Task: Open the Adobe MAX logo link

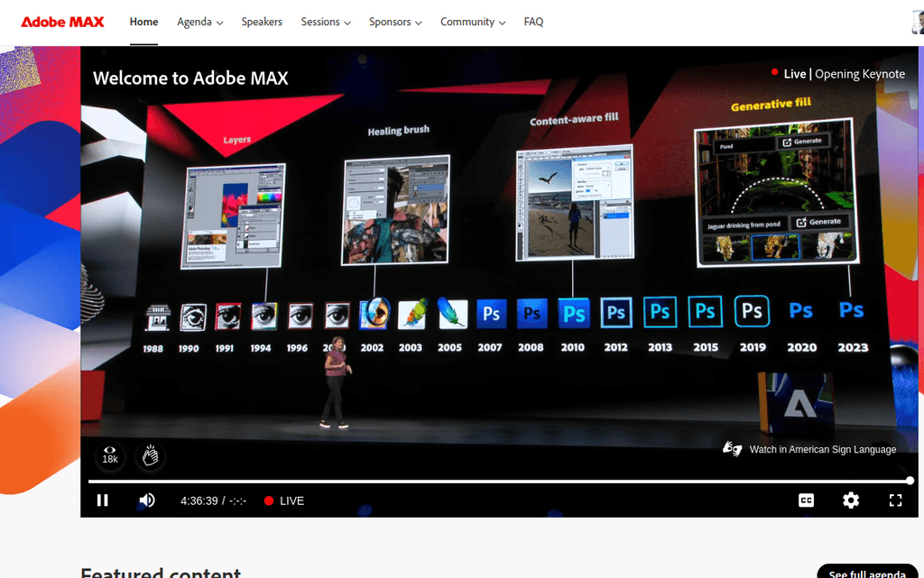Action: 62,22
